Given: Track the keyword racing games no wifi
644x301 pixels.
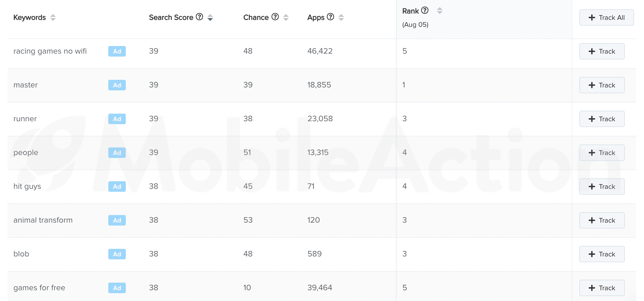Looking at the screenshot, I should [602, 51].
